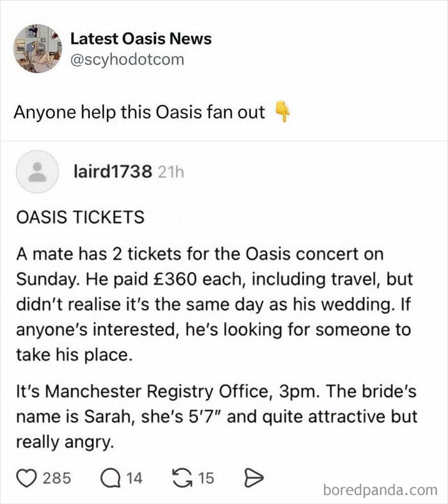The image size is (448, 504).
Task: Open the Latest Oasis News profile picture
Action: 36,49
